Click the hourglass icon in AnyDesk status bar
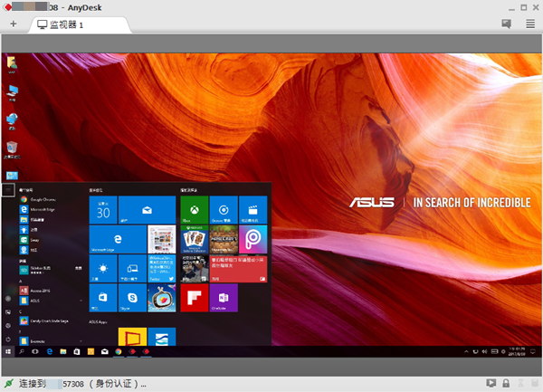This screenshot has height=392, width=543. pyautogui.click(x=520, y=383)
